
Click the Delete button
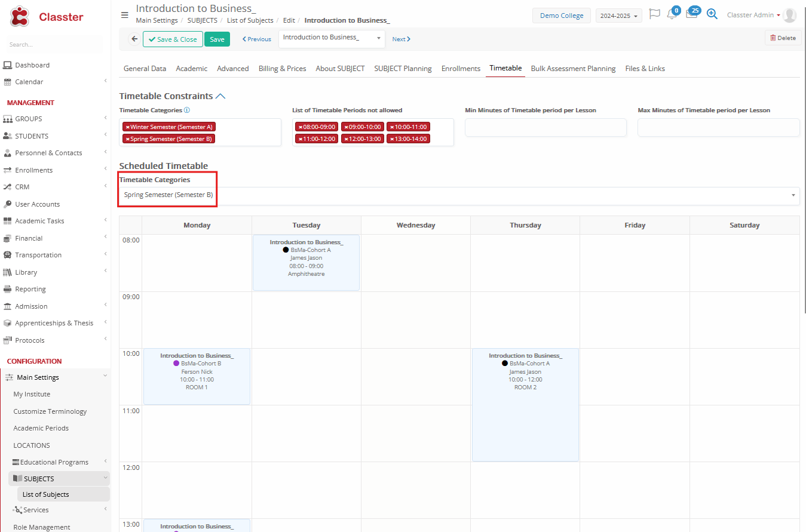(x=783, y=38)
